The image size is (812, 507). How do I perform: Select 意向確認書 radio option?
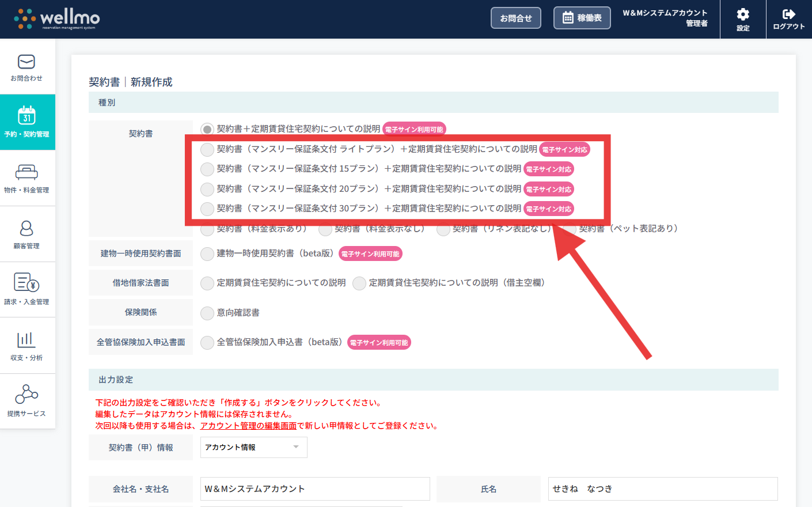207,313
